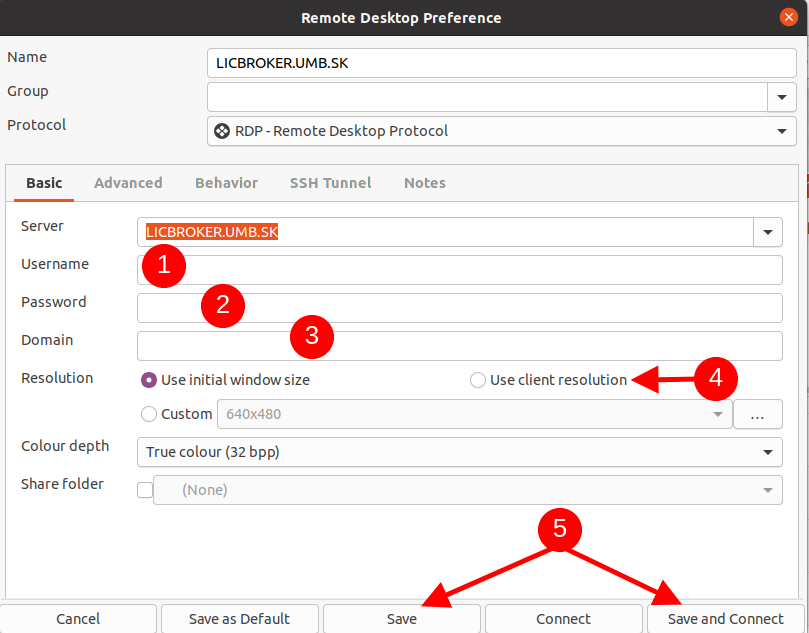Select Use initial window size option
The image size is (809, 633).
tap(149, 380)
